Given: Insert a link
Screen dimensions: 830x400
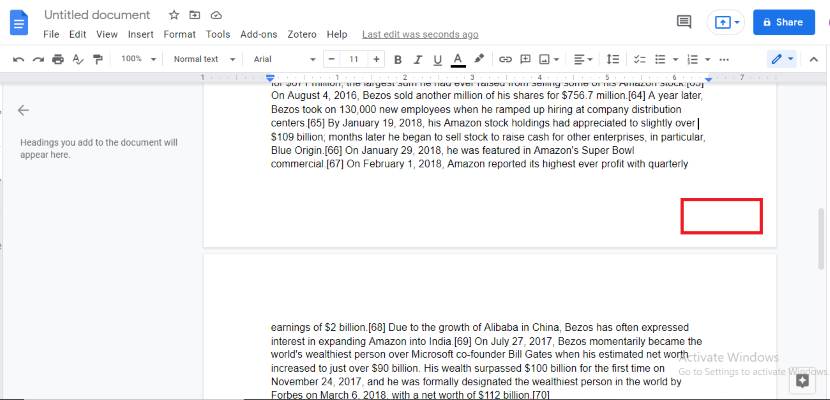Looking at the screenshot, I should pyautogui.click(x=506, y=59).
